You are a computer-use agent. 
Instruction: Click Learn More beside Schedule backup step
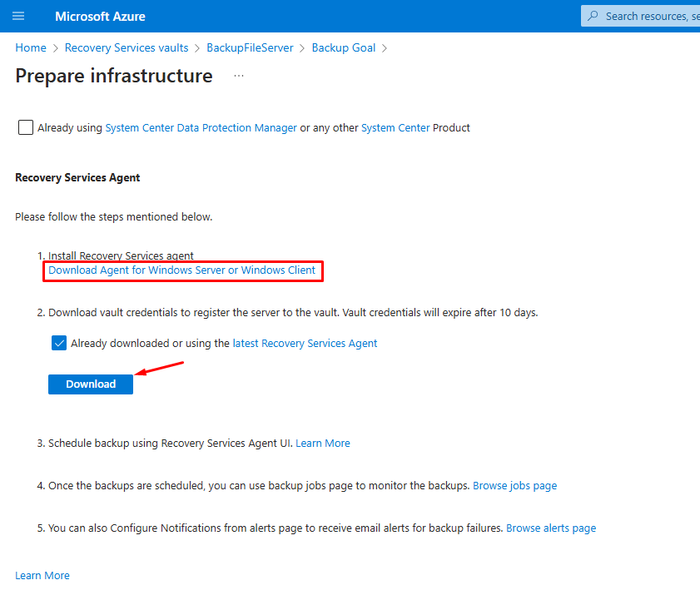pyautogui.click(x=323, y=444)
